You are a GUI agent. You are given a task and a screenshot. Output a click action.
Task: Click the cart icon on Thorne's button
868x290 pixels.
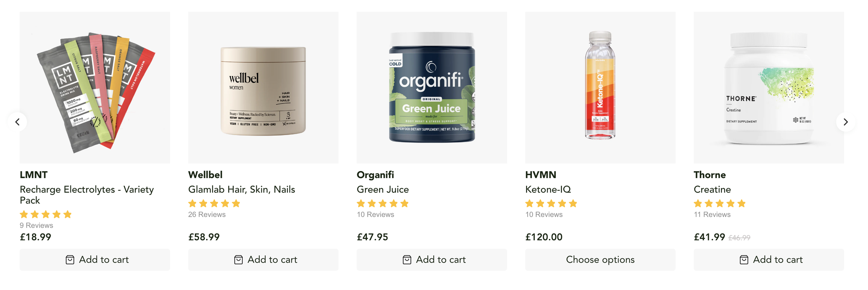point(744,260)
